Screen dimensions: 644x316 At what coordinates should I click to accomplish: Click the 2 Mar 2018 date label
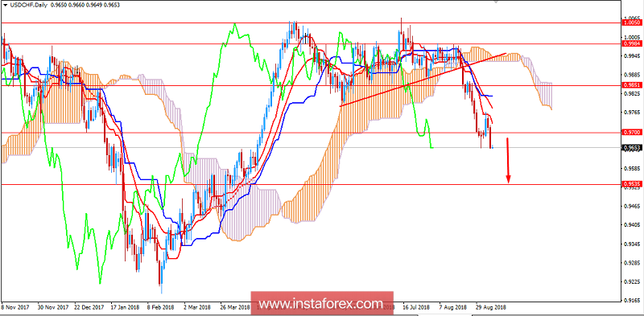click(197, 307)
